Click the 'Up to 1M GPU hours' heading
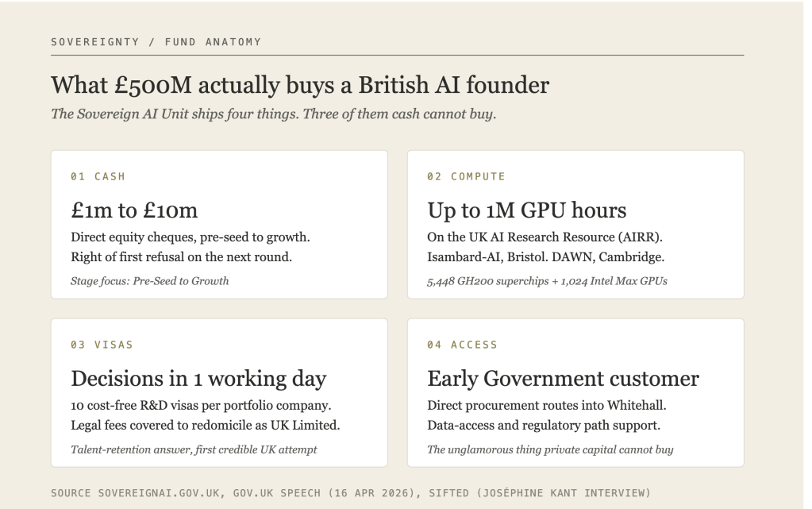Screen dimensions: 812x509 (x=527, y=210)
